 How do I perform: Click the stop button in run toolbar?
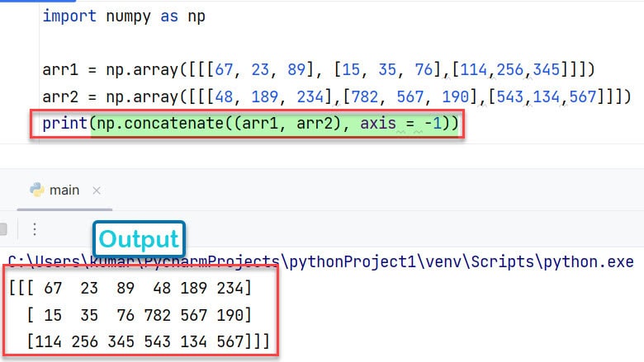[x=3, y=229]
